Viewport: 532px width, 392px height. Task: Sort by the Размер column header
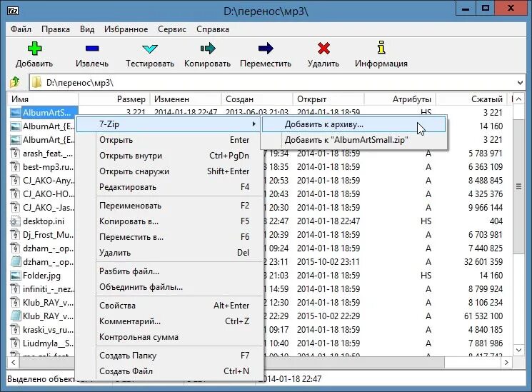[114, 99]
